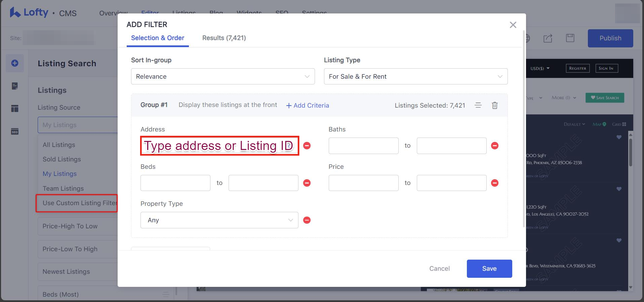Image resolution: width=644 pixels, height=302 pixels.
Task: Select the Selection & Order tab
Action: click(x=157, y=38)
